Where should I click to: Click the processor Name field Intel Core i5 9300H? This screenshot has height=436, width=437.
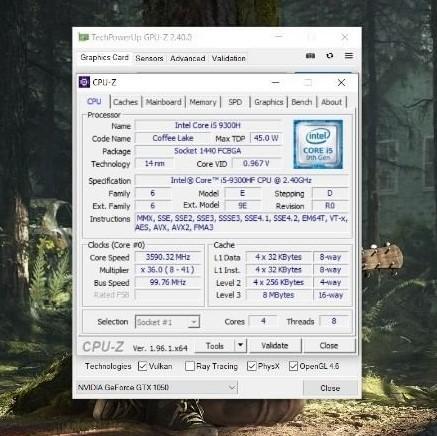208,125
